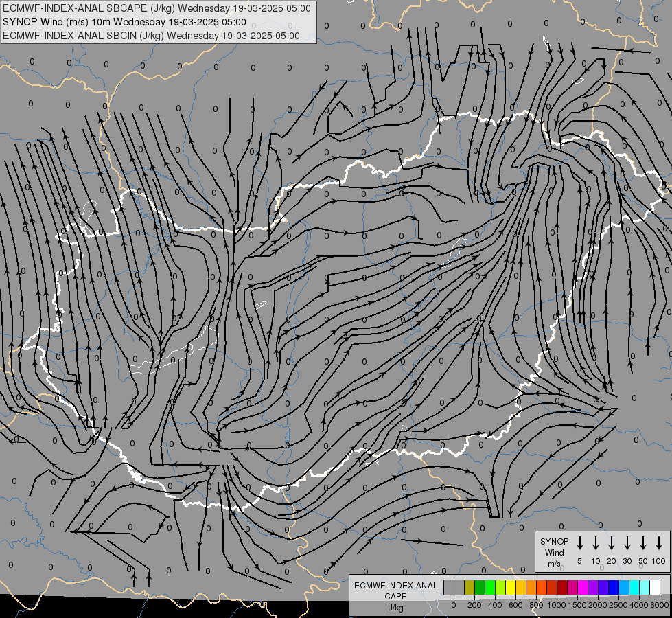
Task: Click the 30 wind speed label
Action: 627,561
